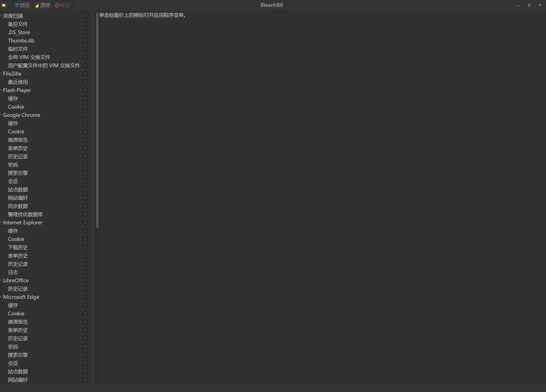Minimize the BleachBit window

518,5
